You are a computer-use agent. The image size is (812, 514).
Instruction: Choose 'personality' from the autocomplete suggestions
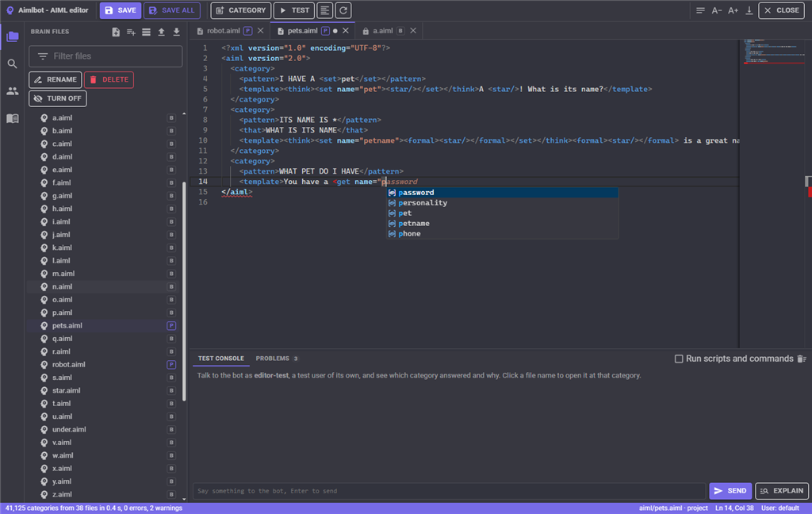click(502, 202)
